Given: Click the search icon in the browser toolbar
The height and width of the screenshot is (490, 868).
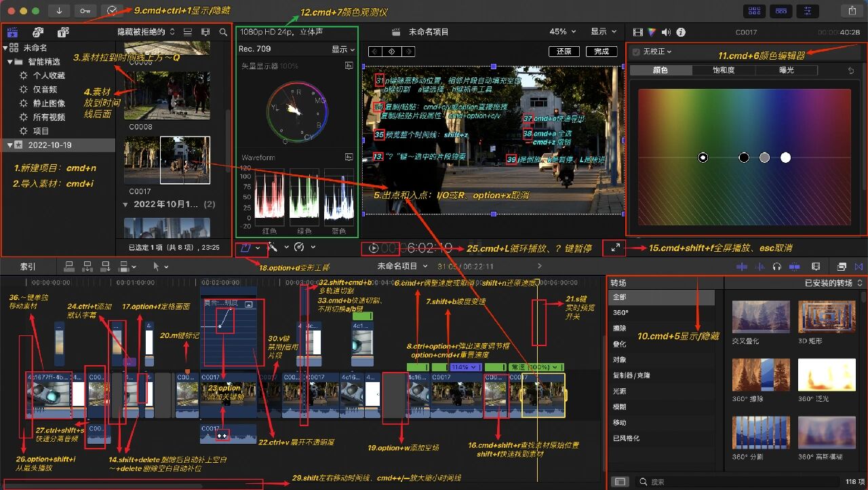Looking at the screenshot, I should click(224, 31).
